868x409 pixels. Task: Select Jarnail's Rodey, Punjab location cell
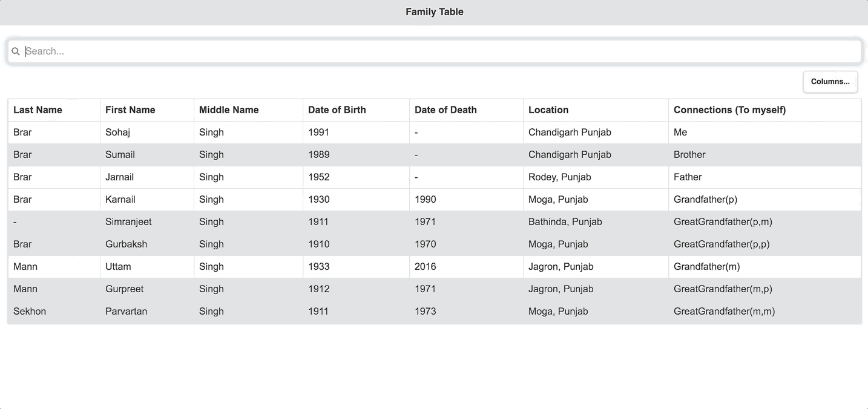(559, 177)
